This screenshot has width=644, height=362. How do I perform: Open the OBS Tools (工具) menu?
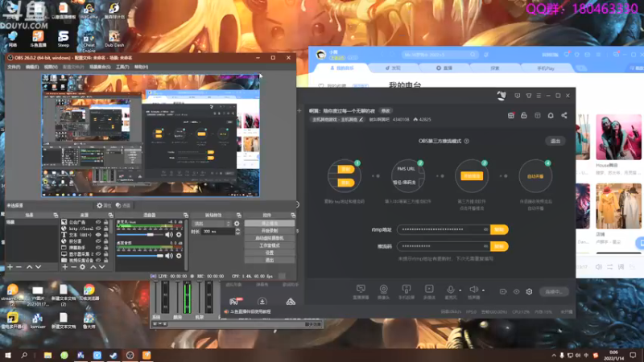pyautogui.click(x=122, y=67)
